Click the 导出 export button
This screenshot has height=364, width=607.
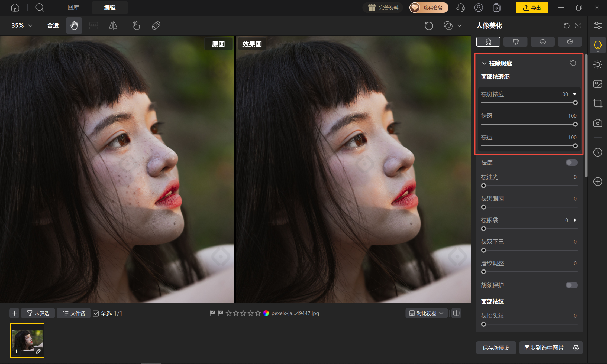pos(532,8)
